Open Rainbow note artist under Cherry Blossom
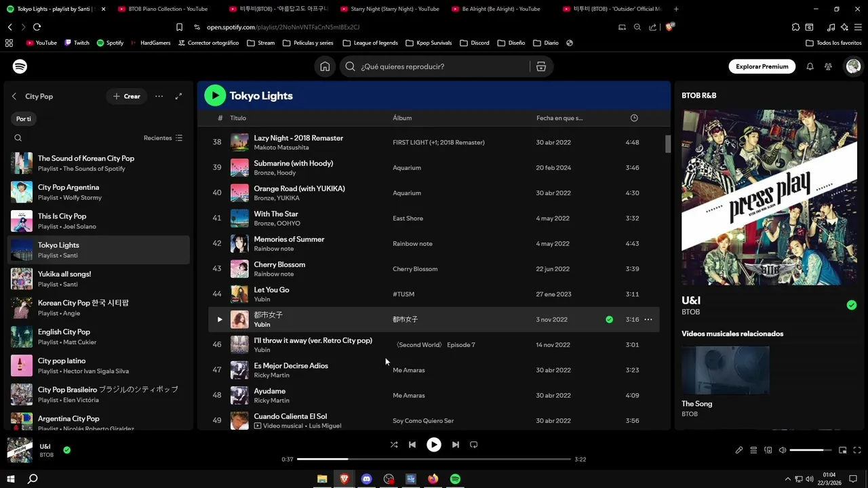868x488 pixels. (274, 274)
